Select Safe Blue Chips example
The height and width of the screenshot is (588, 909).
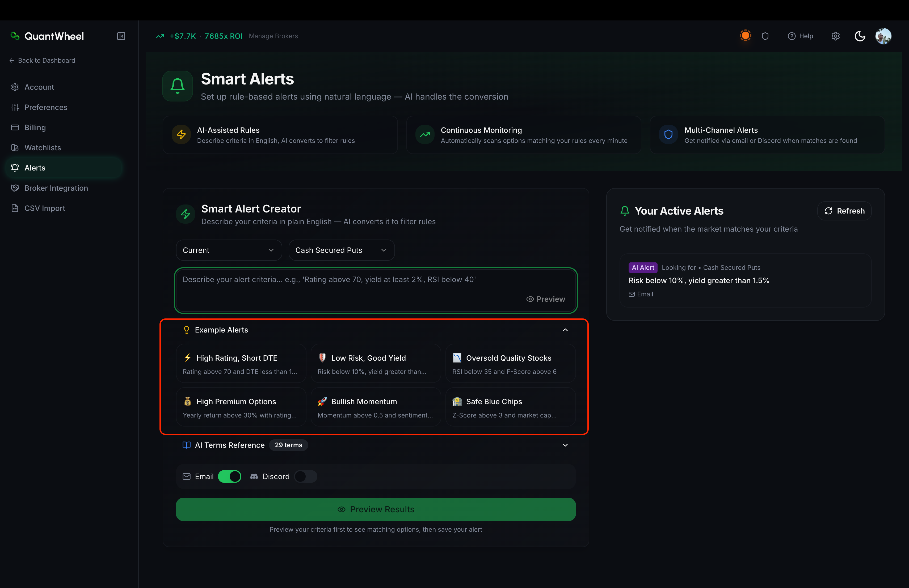(511, 407)
